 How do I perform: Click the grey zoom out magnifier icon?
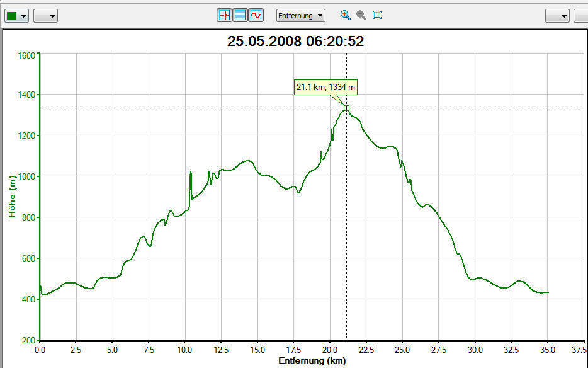[361, 15]
